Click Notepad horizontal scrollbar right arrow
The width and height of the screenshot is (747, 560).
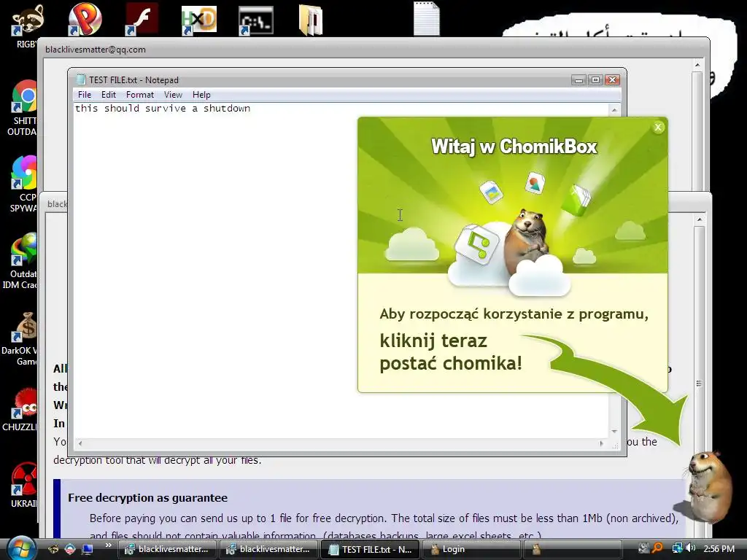point(601,443)
